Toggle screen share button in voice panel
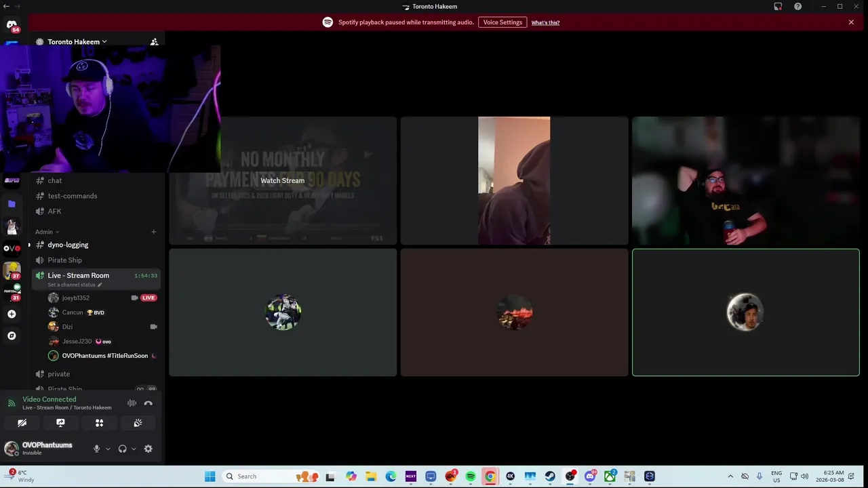 (x=60, y=423)
